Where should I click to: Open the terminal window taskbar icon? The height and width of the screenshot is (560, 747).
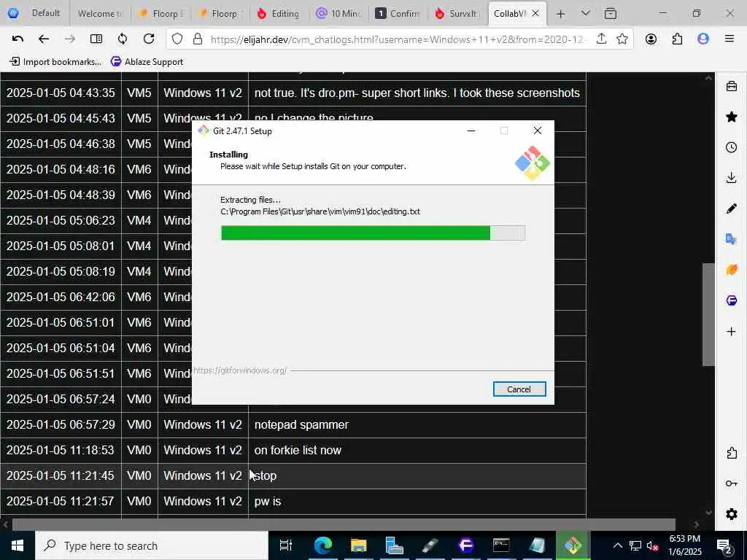501,545
